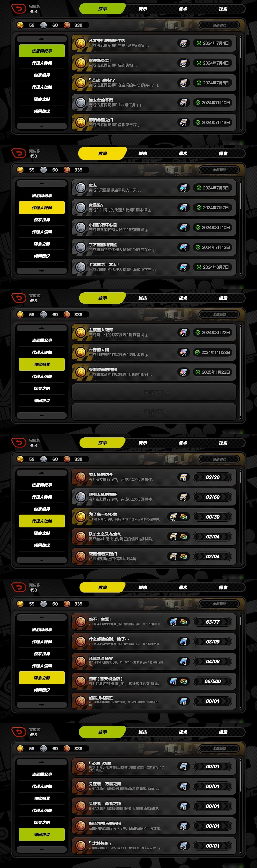Click gold medal beside 从零开始的绳匠生活
This screenshot has width=257, height=868.
pyautogui.click(x=81, y=43)
